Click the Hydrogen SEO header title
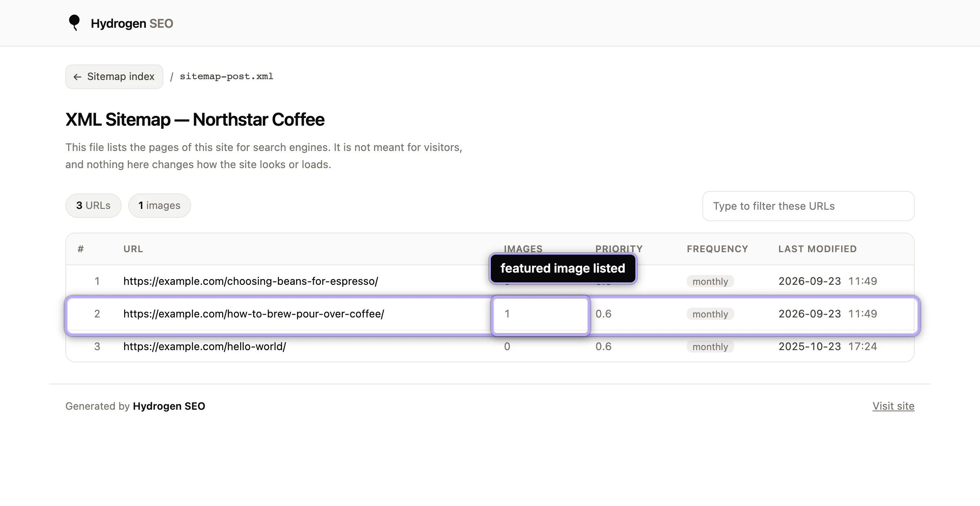Viewport: 980px width, 506px height. 132,23
